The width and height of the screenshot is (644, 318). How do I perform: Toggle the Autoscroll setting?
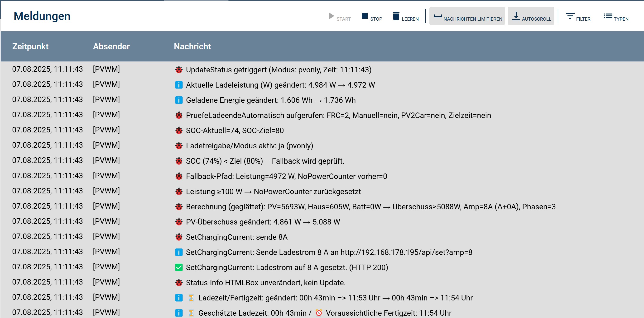coord(530,16)
